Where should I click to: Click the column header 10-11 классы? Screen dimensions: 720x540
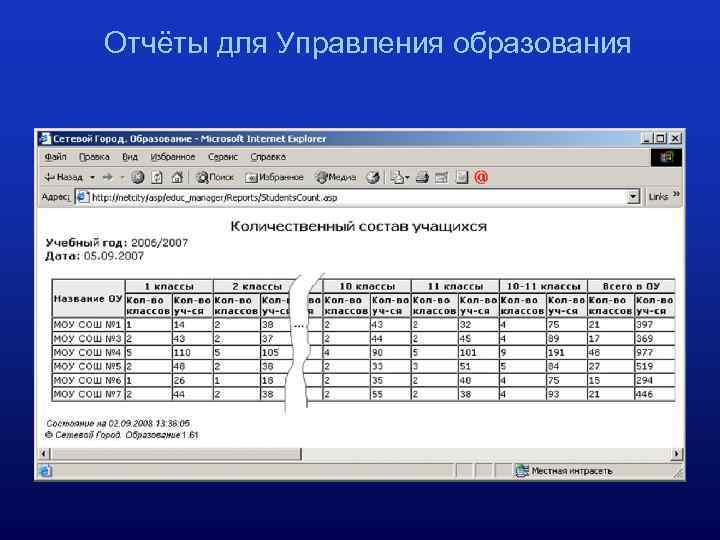point(543,287)
